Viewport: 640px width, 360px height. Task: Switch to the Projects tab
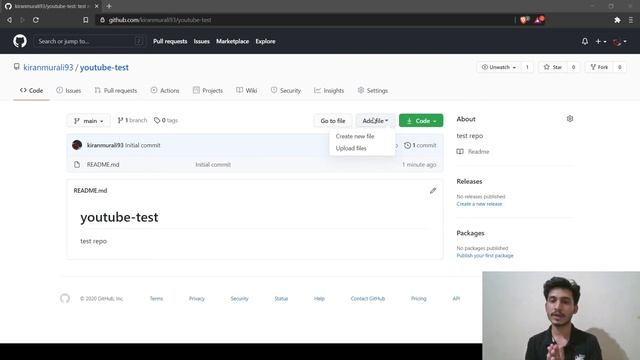coord(208,90)
